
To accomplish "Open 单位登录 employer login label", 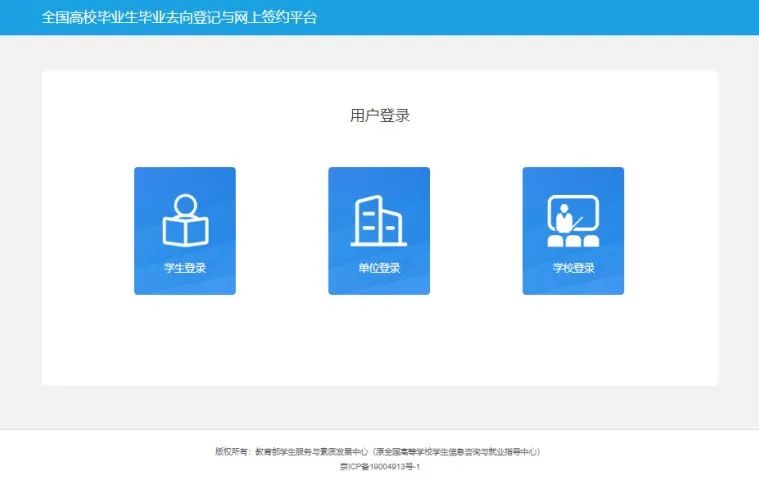I will pos(378,268).
